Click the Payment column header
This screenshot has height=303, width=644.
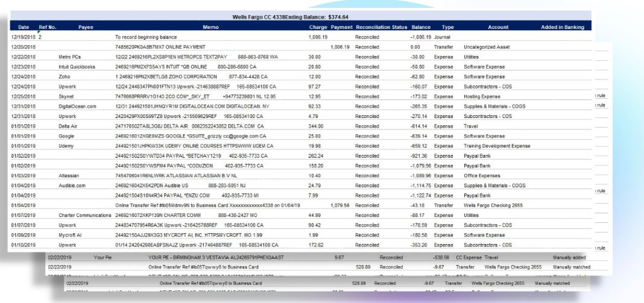pos(342,27)
